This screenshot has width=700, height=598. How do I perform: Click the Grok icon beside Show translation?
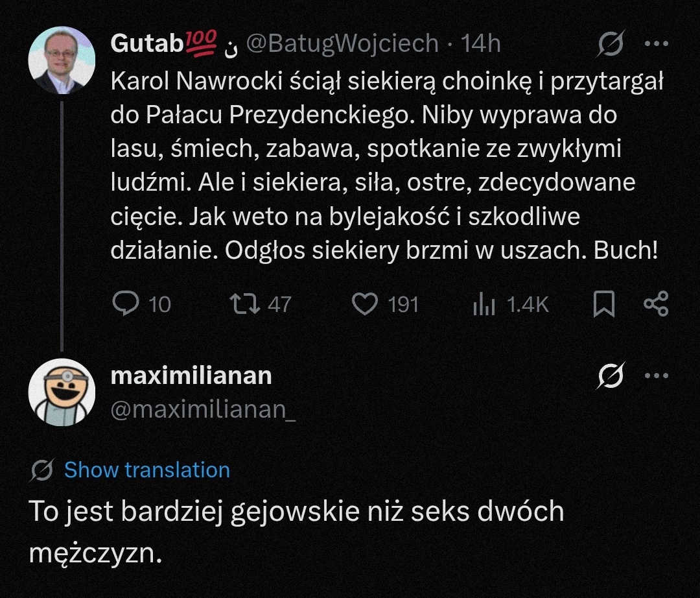tap(41, 470)
